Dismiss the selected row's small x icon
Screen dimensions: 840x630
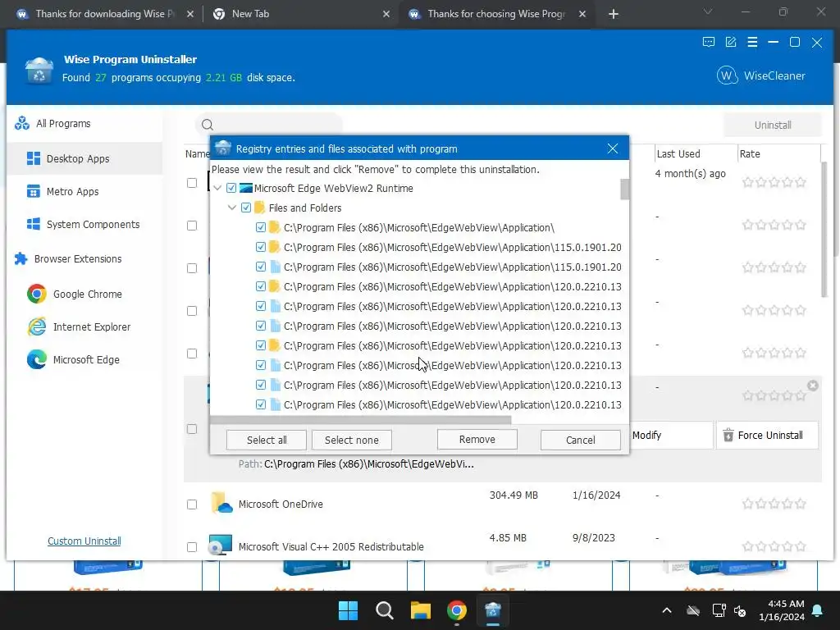tap(813, 386)
